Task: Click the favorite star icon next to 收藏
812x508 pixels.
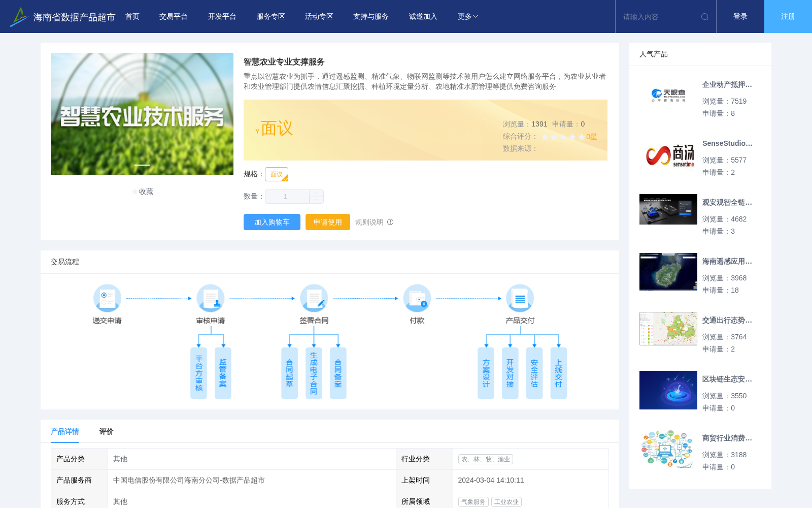Action: point(135,192)
